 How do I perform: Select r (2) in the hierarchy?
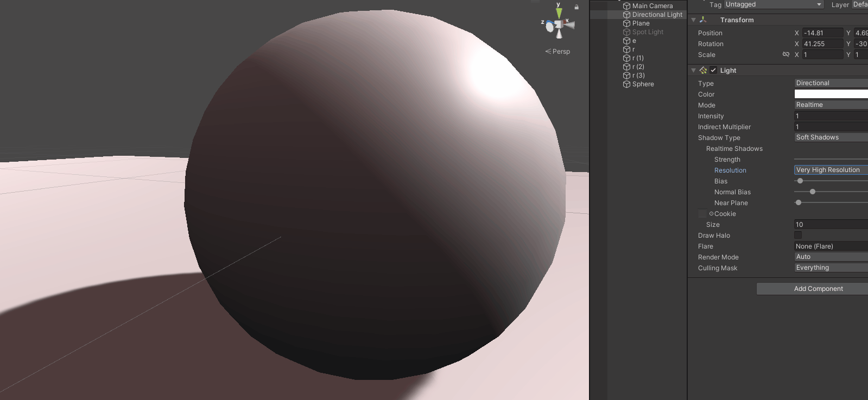click(638, 67)
